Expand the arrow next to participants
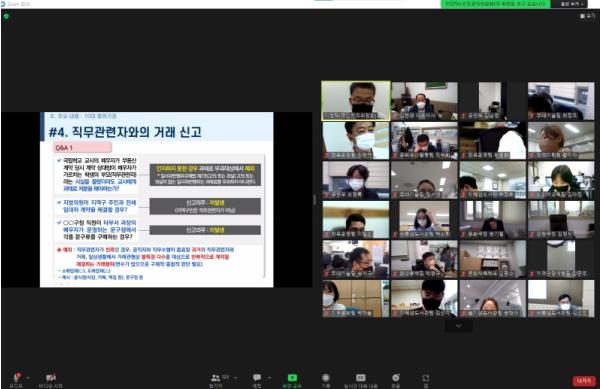600x389 pixels. click(235, 378)
